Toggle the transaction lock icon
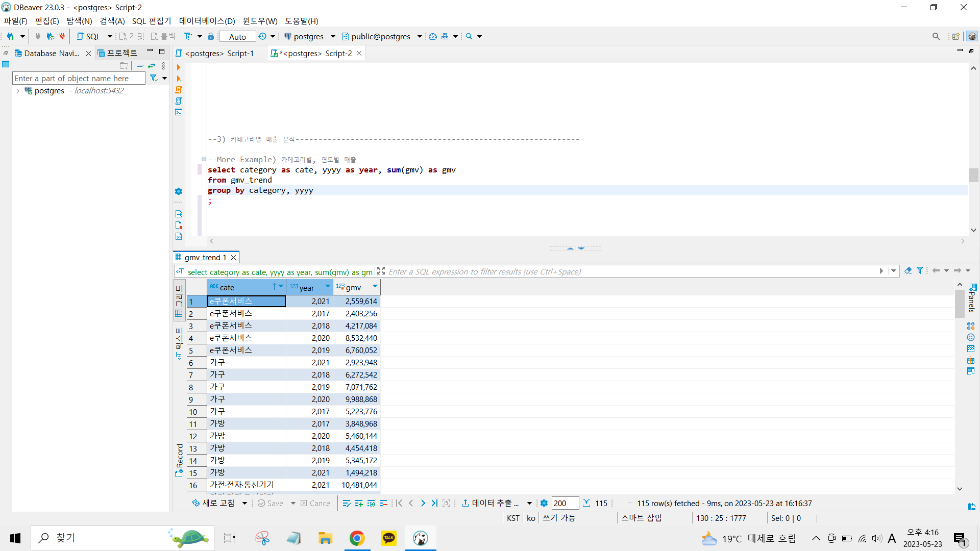The height and width of the screenshot is (551, 980). coord(210,36)
